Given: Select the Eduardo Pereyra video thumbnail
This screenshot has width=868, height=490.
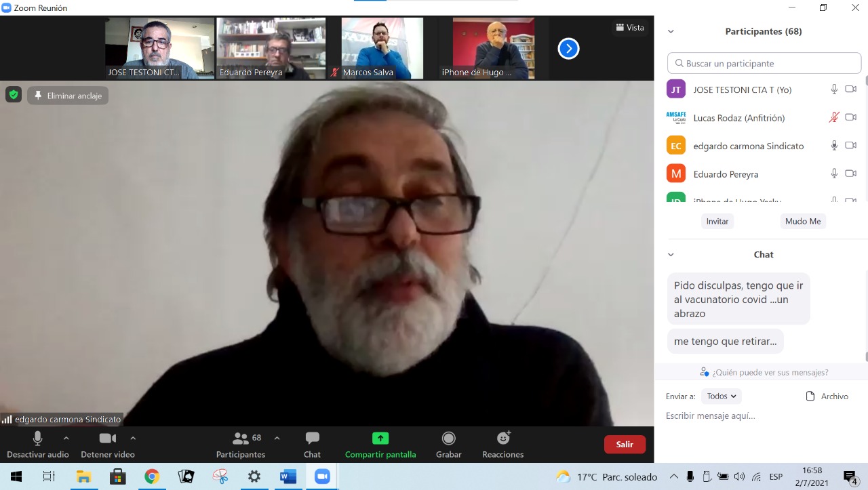Looking at the screenshot, I should 271,48.
